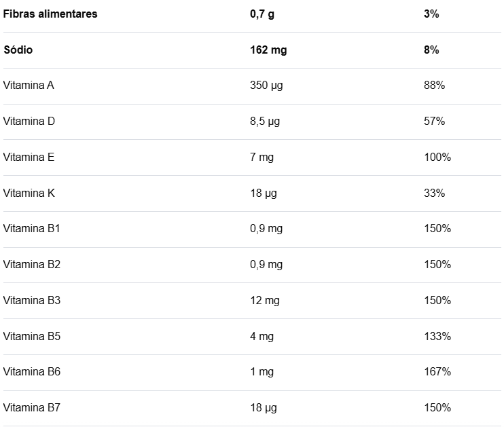Screen dimensions: 504x427
Task: Select the "350 µg" Vitamina A quantity
Action: (266, 86)
